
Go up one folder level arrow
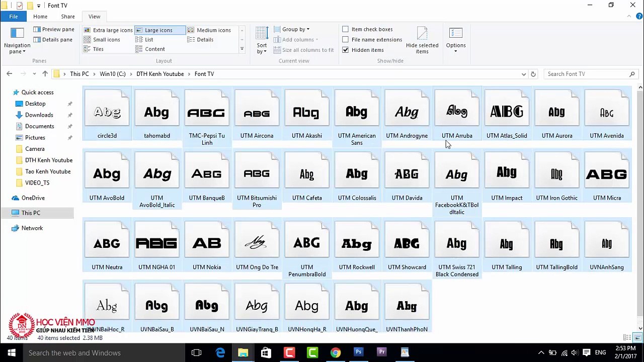coord(45,74)
